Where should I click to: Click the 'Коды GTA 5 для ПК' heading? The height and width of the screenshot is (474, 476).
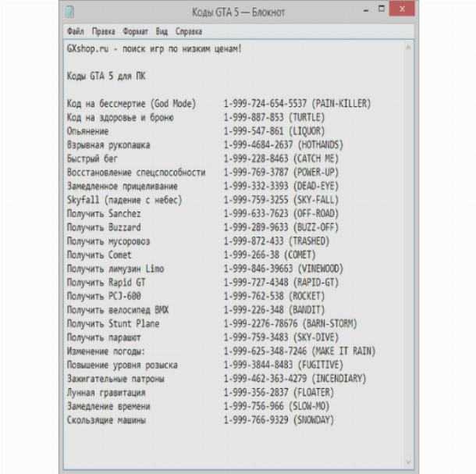[x=106, y=76]
